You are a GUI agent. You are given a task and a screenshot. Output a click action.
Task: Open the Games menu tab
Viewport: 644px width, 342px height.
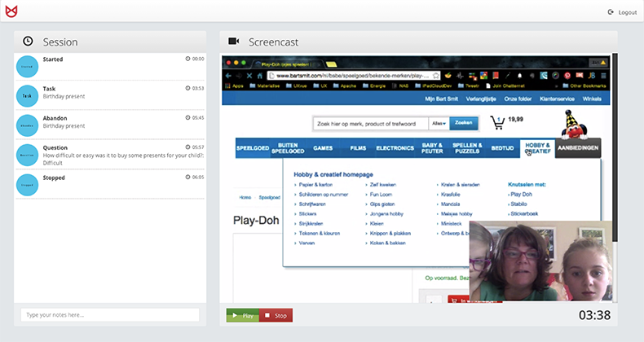[x=323, y=148]
